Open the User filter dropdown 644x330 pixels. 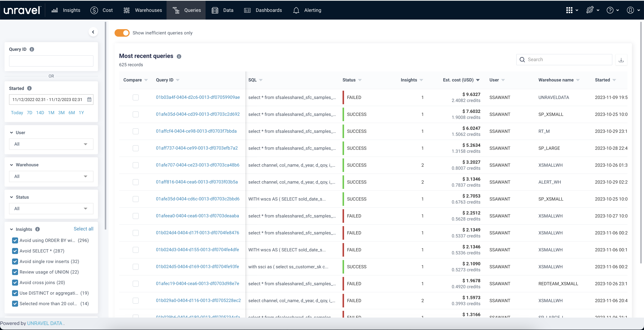coord(51,144)
